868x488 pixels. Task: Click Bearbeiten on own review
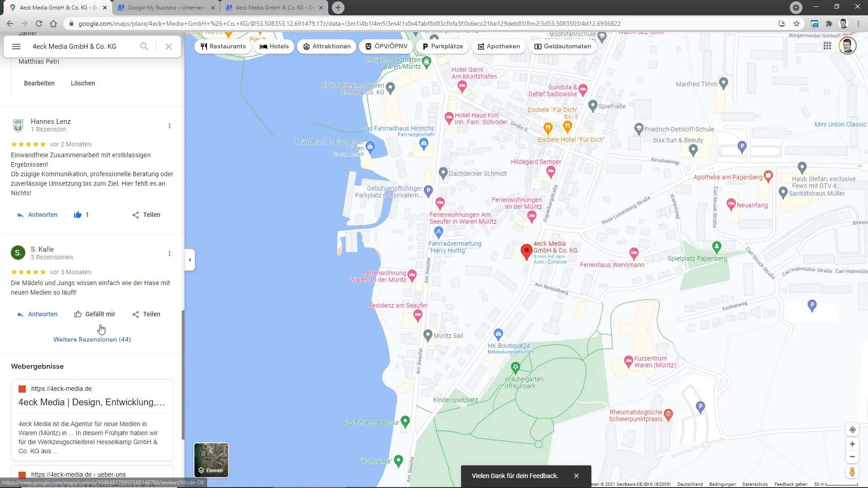(39, 83)
